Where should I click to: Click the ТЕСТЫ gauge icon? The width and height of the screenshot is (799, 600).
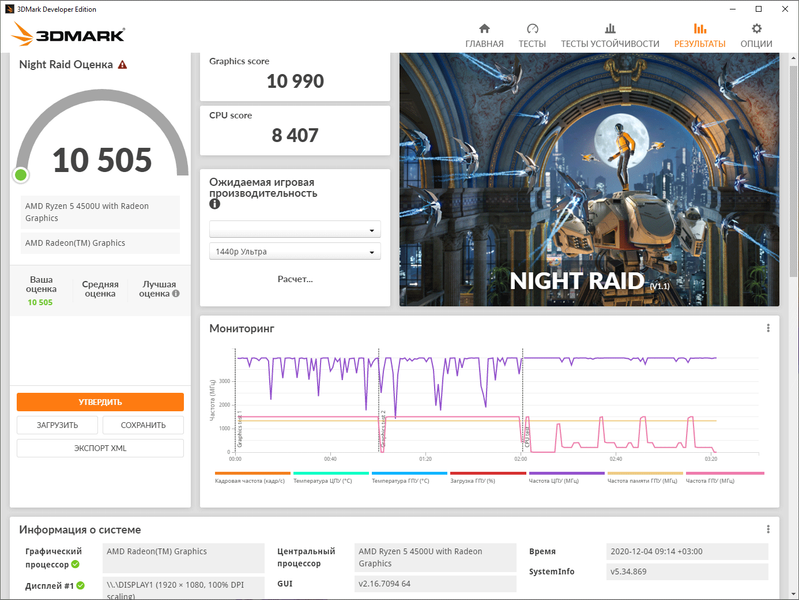click(x=532, y=29)
